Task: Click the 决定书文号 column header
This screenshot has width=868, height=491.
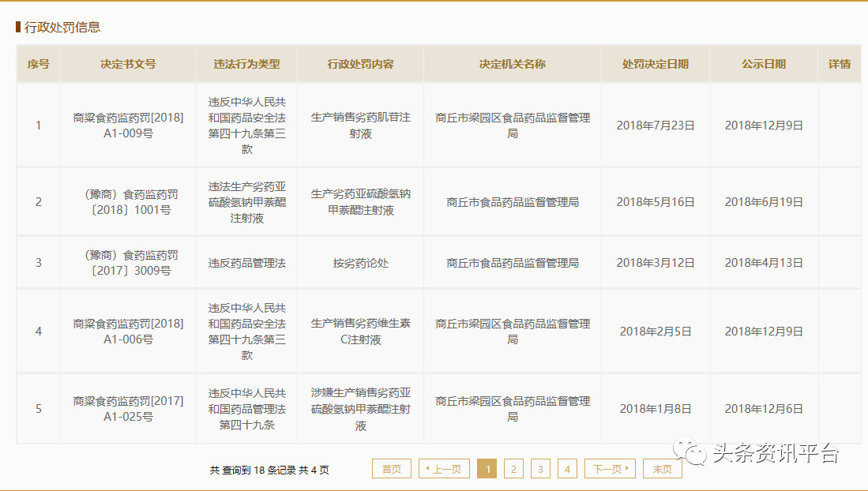Action: coord(128,64)
